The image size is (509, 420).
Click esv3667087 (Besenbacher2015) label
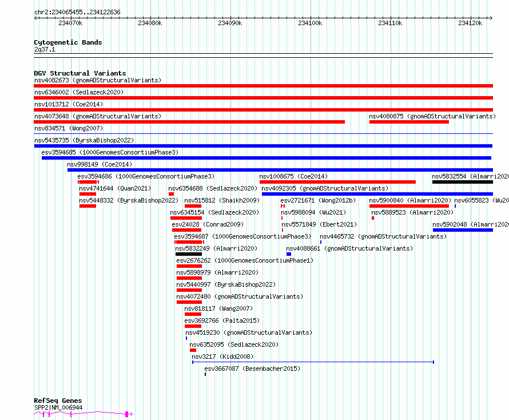point(252,369)
